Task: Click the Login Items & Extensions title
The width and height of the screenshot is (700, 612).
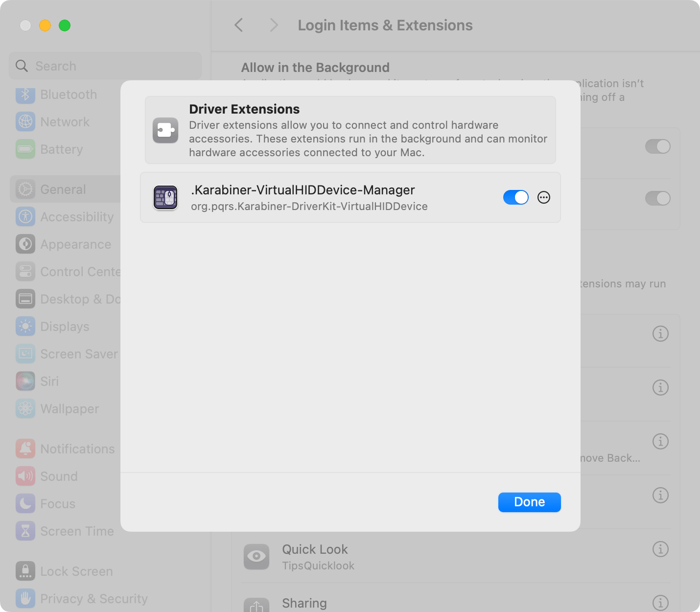Action: (x=385, y=25)
